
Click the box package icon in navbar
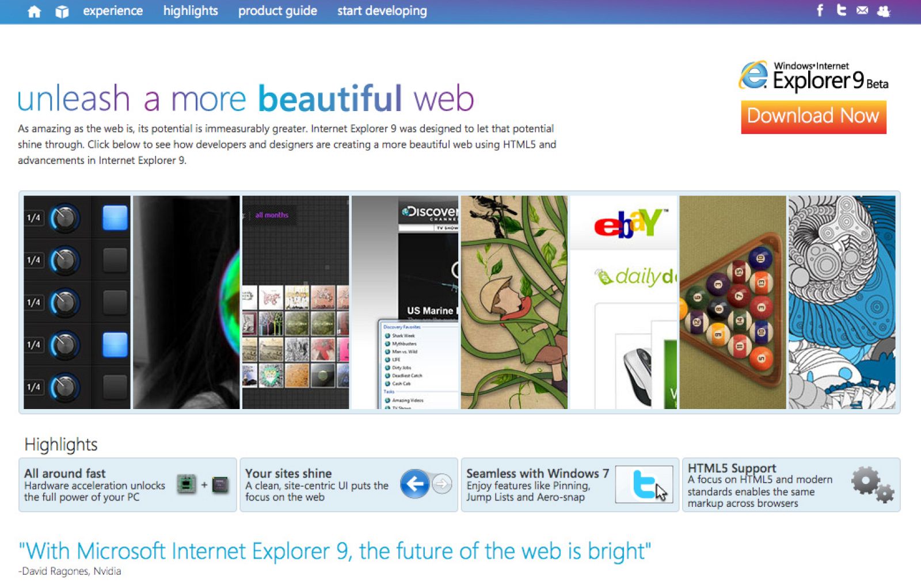click(x=62, y=12)
